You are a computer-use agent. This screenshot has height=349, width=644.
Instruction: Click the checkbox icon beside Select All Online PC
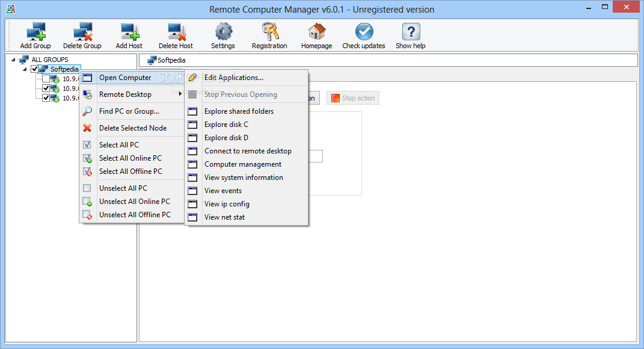[87, 158]
